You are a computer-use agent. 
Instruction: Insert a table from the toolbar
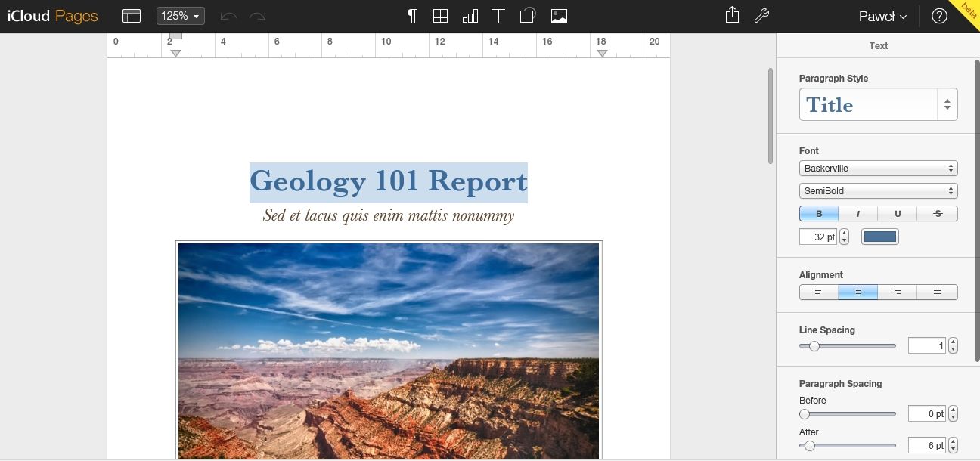point(440,16)
